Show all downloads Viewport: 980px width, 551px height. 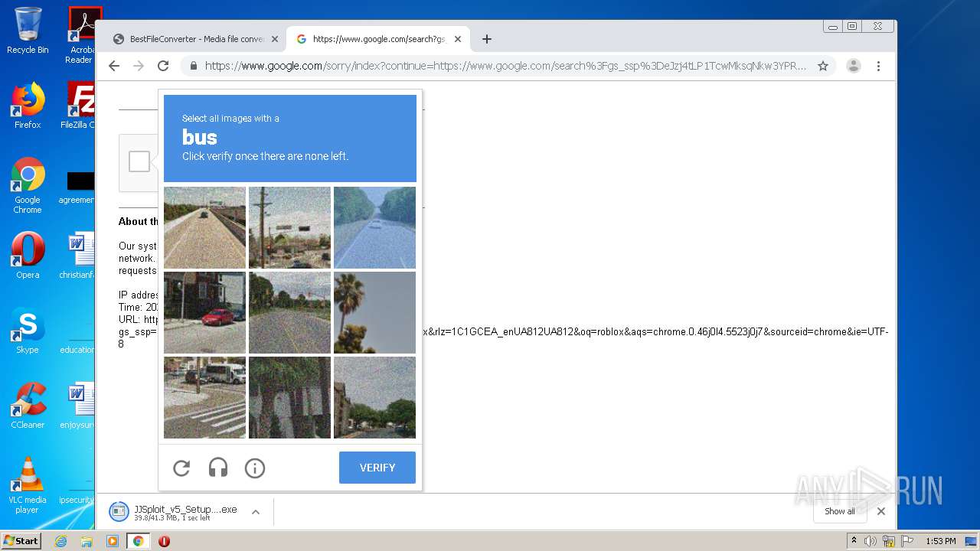click(x=840, y=511)
